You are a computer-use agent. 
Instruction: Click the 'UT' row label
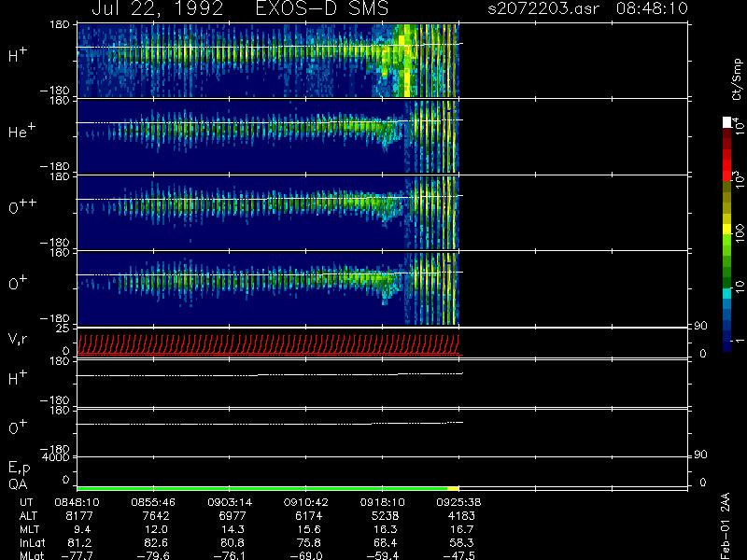tap(26, 502)
